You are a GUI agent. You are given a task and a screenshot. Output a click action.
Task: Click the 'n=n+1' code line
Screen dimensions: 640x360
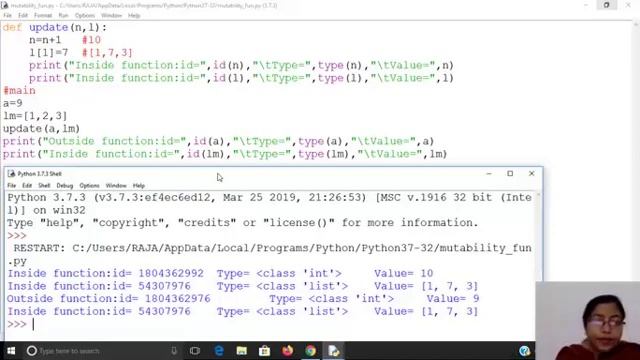(45, 40)
